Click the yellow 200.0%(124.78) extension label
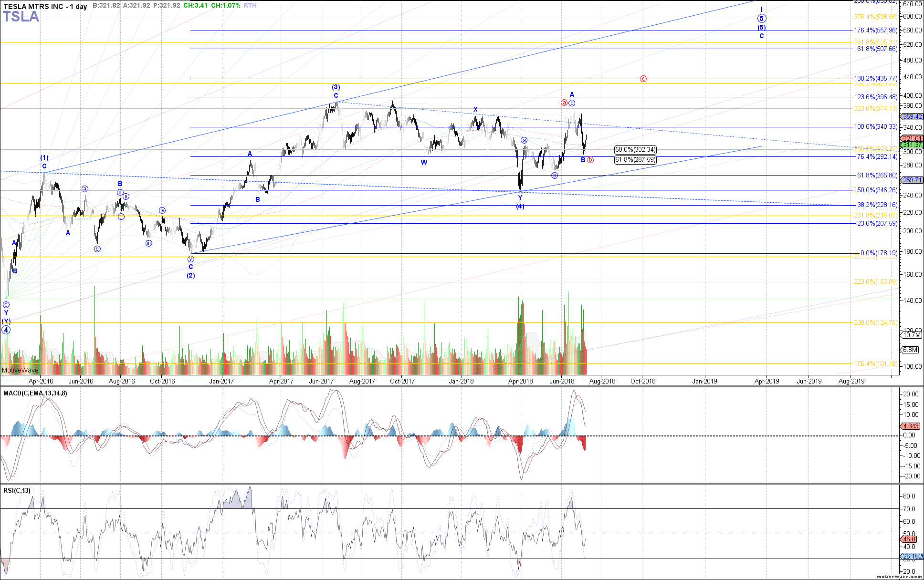Image resolution: width=924 pixels, height=580 pixels. pos(875,323)
